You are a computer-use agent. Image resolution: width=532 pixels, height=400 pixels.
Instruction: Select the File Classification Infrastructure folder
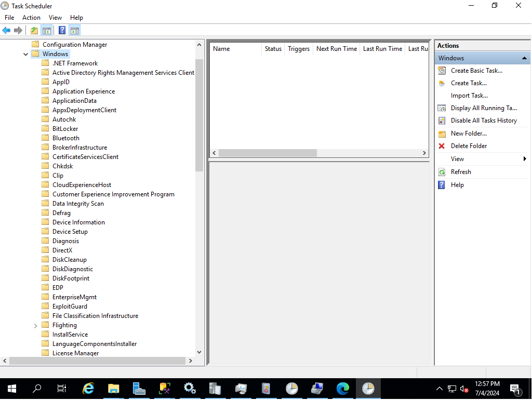click(96, 316)
